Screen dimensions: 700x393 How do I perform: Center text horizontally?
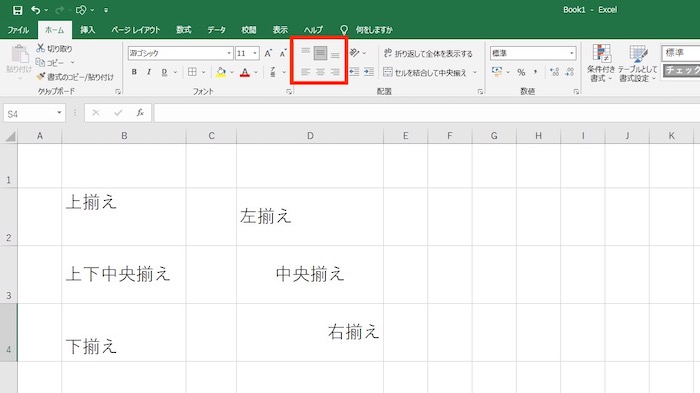[320, 72]
